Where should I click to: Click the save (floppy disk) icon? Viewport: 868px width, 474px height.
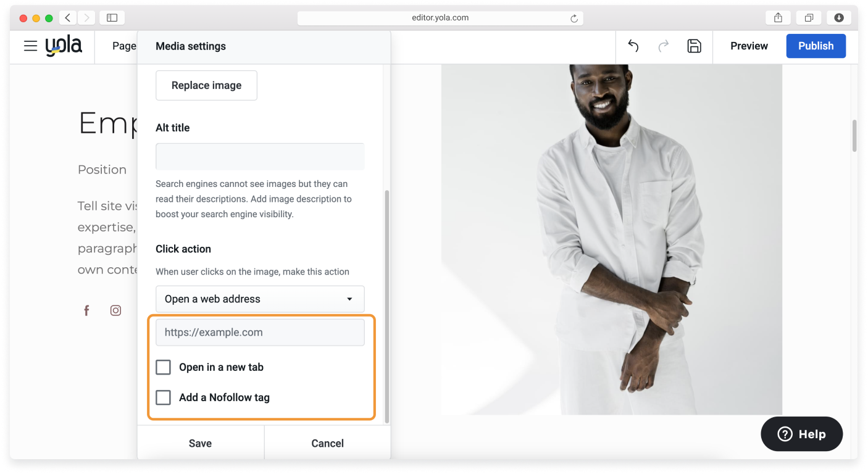tap(694, 46)
